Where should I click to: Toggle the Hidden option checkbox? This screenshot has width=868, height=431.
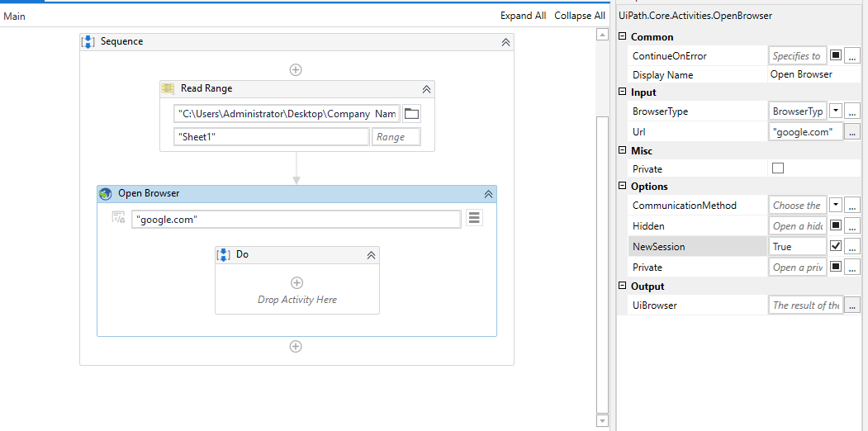pos(836,225)
